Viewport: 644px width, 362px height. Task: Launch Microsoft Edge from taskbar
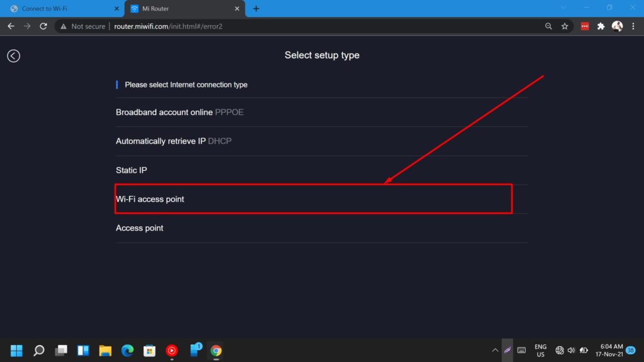pyautogui.click(x=127, y=351)
